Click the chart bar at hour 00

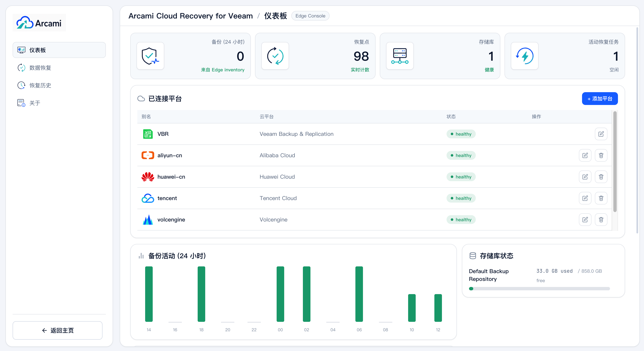280,294
